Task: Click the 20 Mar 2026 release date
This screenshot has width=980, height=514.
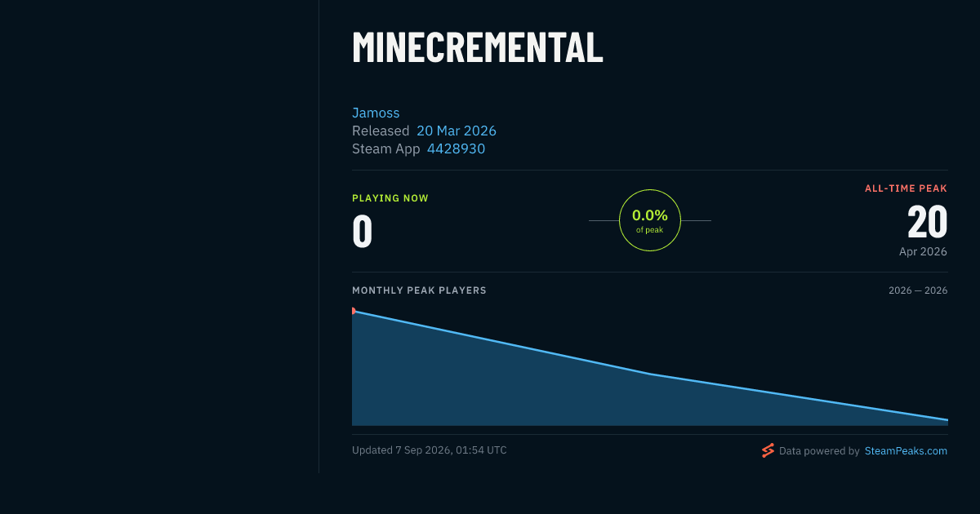Action: [x=457, y=131]
